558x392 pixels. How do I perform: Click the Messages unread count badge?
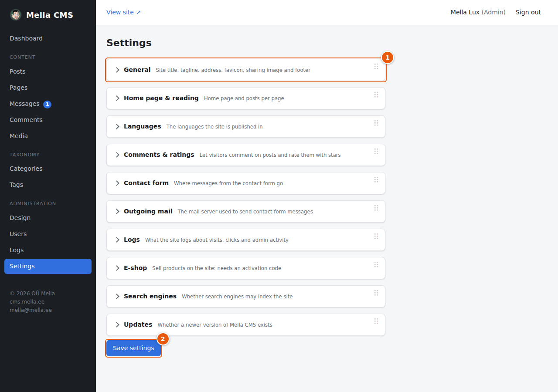(x=47, y=104)
